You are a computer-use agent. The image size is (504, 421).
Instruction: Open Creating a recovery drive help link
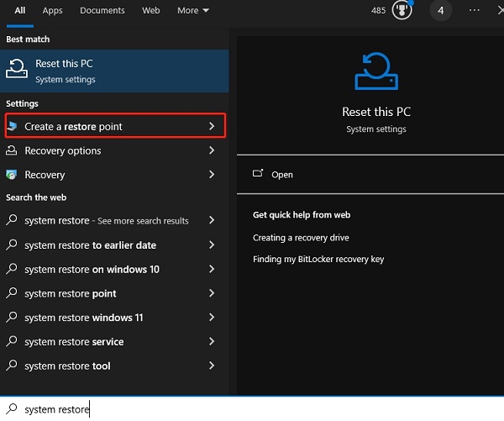point(301,238)
